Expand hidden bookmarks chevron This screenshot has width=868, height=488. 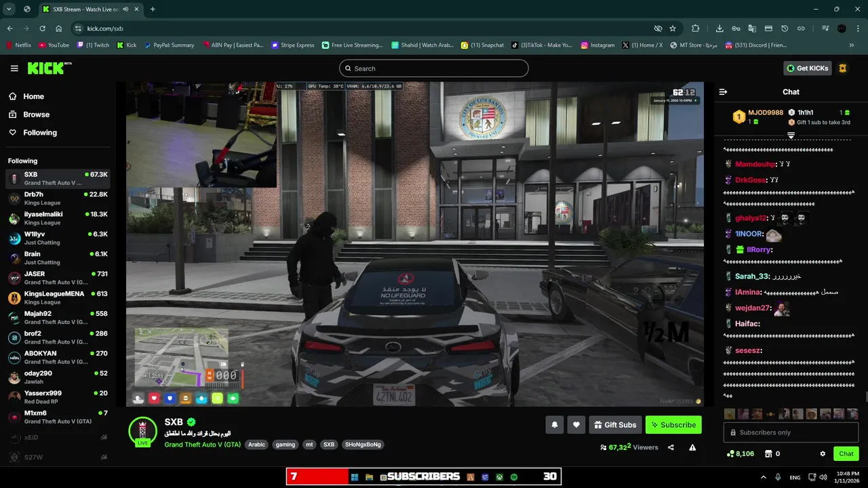coord(852,45)
